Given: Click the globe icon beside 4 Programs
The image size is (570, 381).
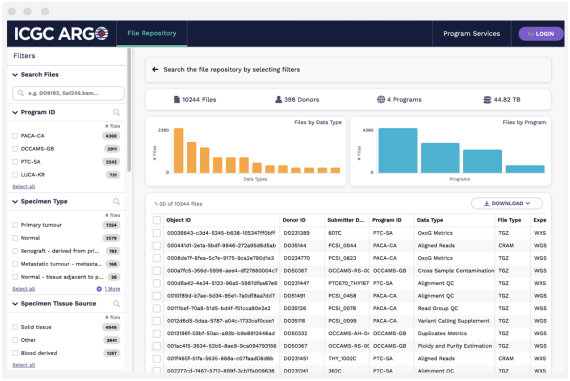Looking at the screenshot, I should click(x=381, y=99).
